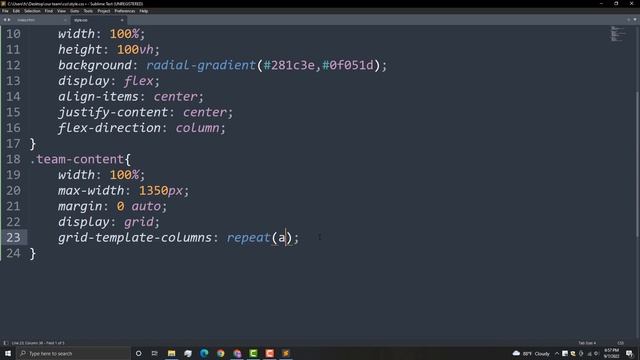Open the second Chrome profile icon in taskbar
Image resolution: width=640 pixels, height=360 pixels.
pos(237,353)
